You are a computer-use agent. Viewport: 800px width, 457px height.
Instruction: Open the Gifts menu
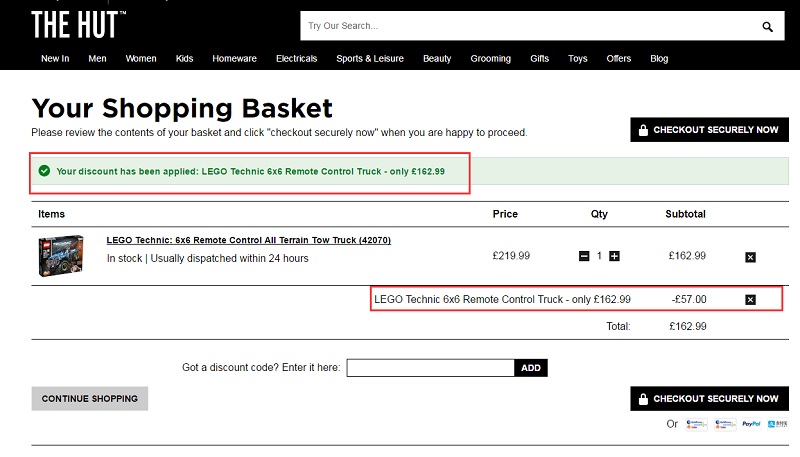coord(539,59)
